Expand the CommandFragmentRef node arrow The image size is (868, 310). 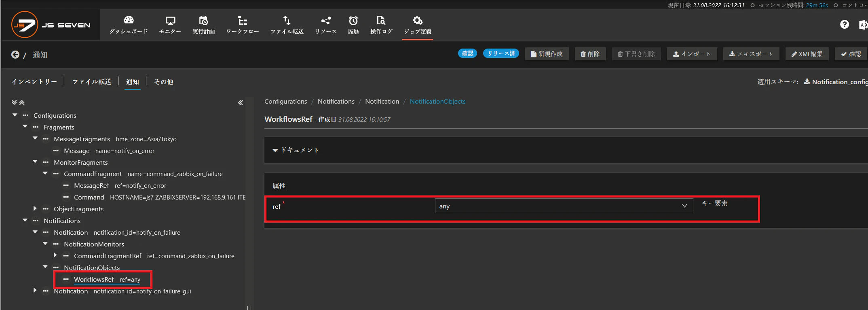point(55,255)
